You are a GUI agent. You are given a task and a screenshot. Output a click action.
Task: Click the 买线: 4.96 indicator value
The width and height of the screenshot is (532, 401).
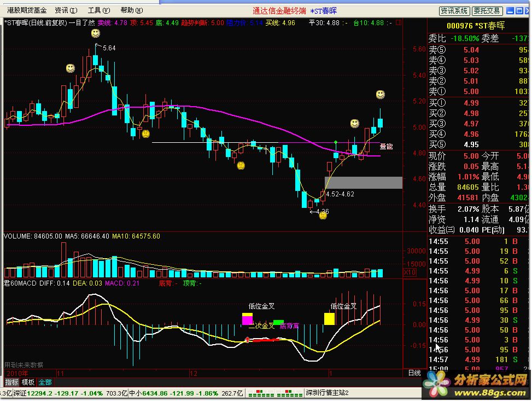(280, 23)
